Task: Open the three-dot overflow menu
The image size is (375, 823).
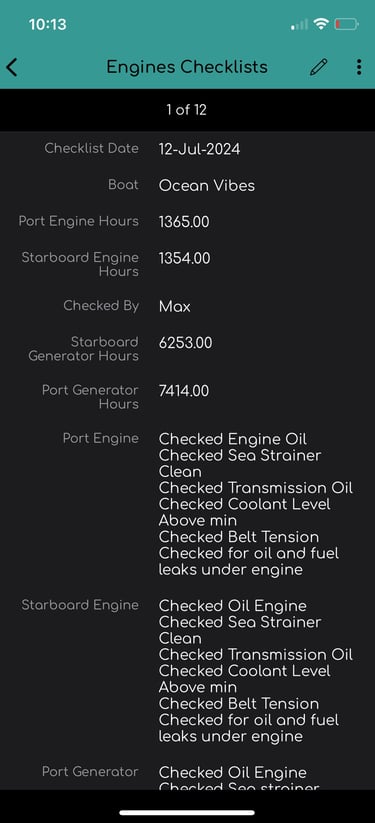Action: [x=359, y=67]
